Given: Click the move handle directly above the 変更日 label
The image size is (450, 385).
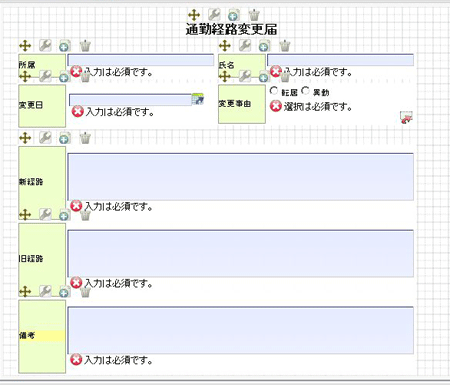Looking at the screenshot, I should (x=25, y=76).
